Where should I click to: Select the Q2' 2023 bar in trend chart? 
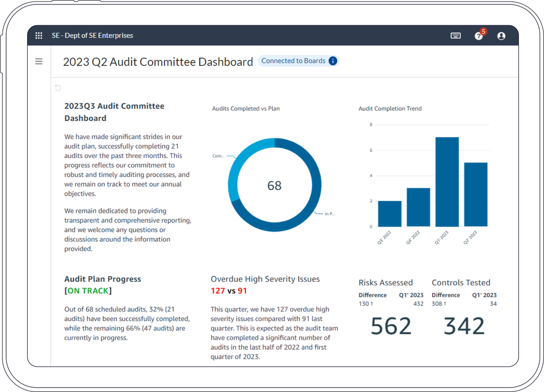(x=475, y=194)
